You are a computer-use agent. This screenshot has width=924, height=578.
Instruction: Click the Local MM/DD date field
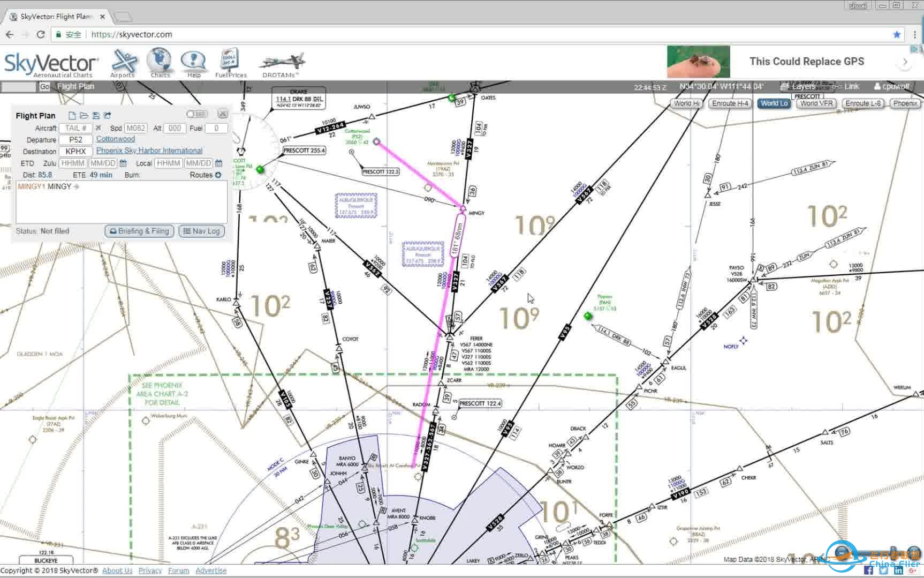tap(198, 163)
